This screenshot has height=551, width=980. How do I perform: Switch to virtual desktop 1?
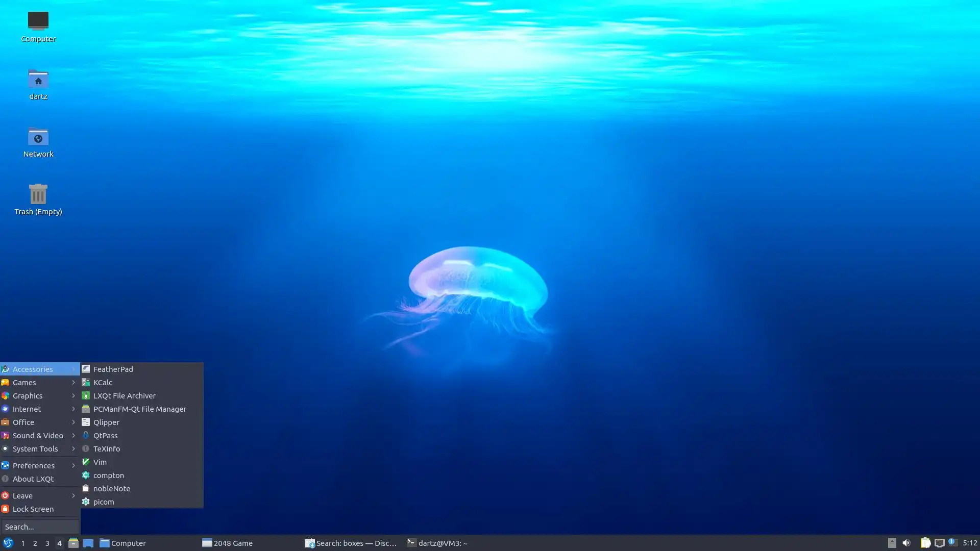[x=22, y=543]
